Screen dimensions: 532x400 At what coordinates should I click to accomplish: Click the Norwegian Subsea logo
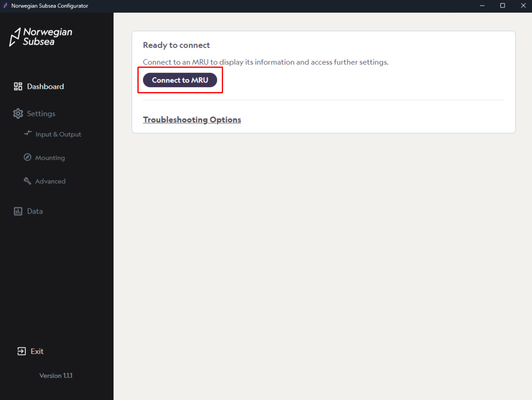click(x=40, y=37)
